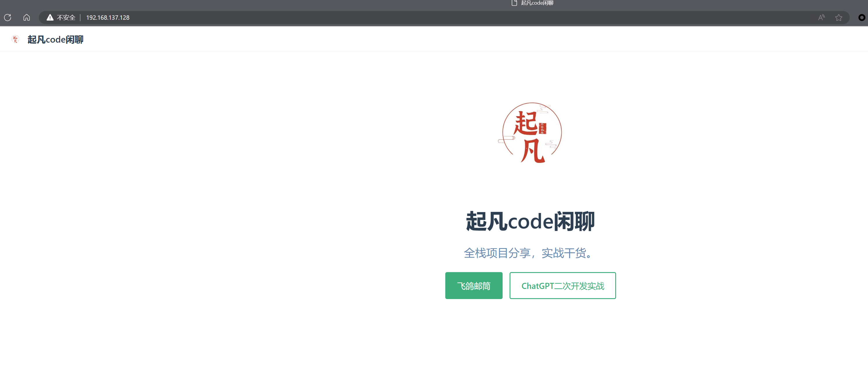Click the favorites star icon
The height and width of the screenshot is (366, 868).
[x=839, y=18]
